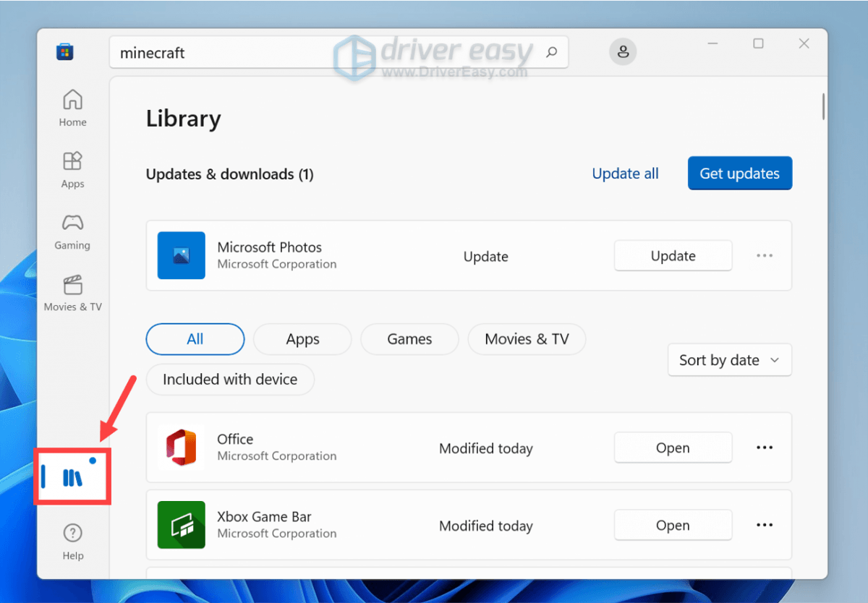
Task: Click Microsoft Corporation under Office
Action: pos(277,456)
